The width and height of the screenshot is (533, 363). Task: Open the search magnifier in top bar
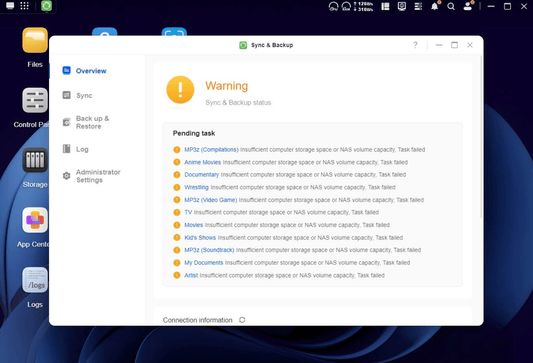(x=451, y=6)
